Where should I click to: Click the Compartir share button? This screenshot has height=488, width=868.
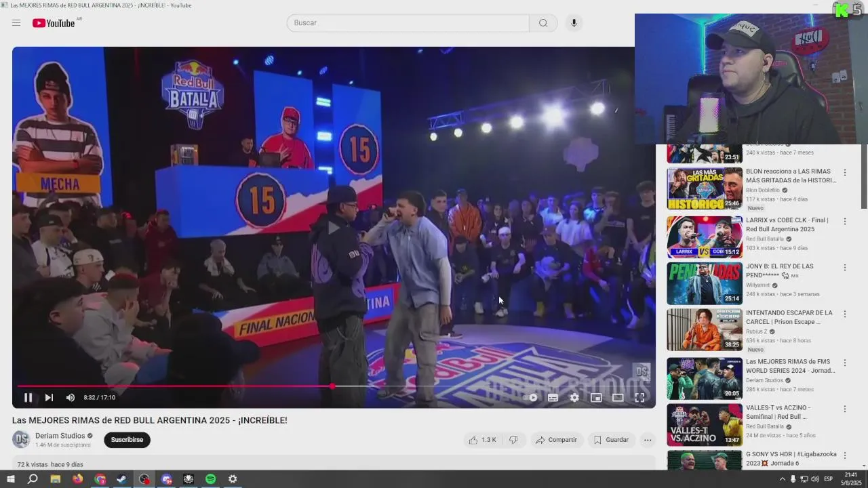pyautogui.click(x=556, y=440)
